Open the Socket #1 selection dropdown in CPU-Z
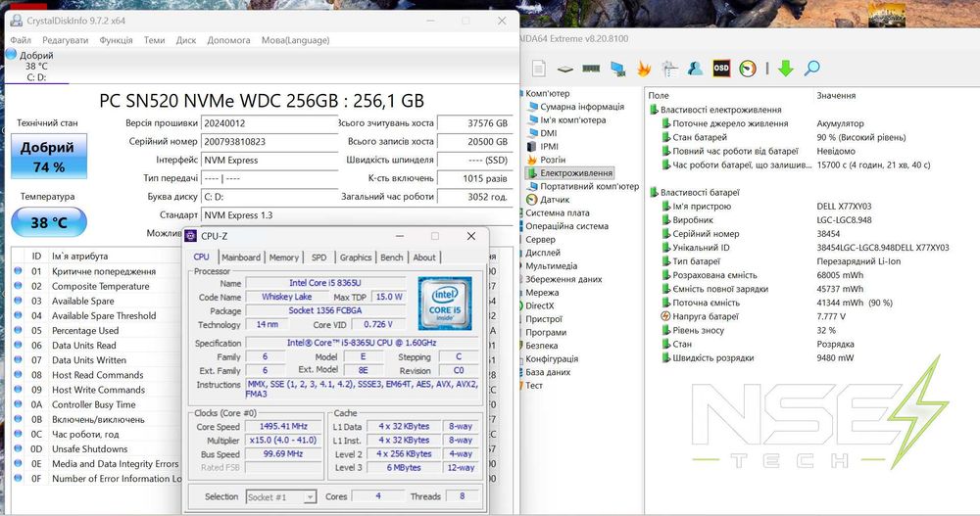Image resolution: width=980 pixels, height=516 pixels. 281,497
